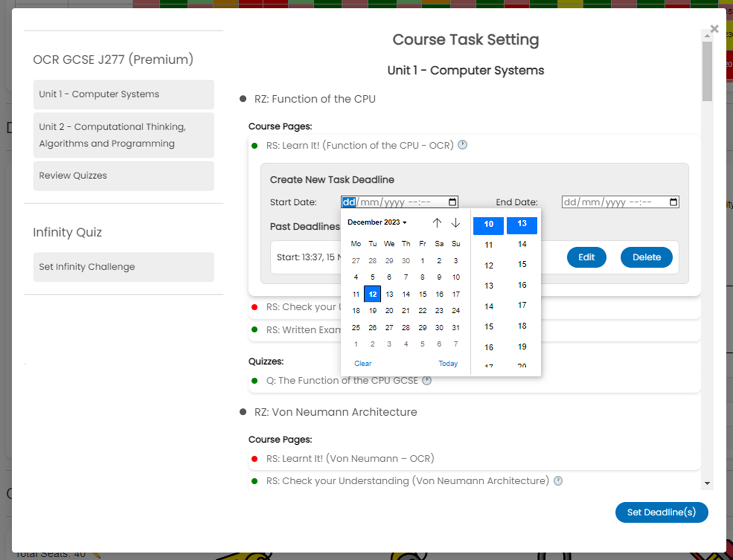This screenshot has width=733, height=560.
Task: Go to next month with down arrow
Action: coord(456,223)
